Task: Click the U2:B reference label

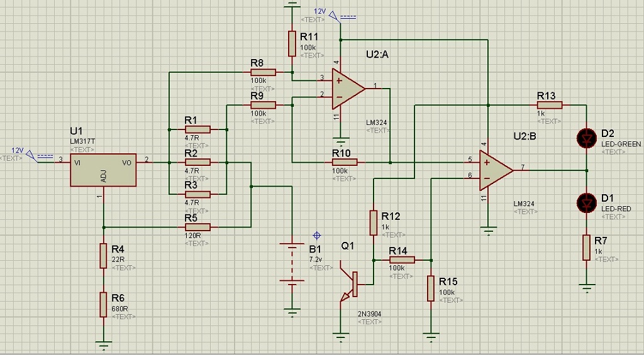Action: pos(525,136)
